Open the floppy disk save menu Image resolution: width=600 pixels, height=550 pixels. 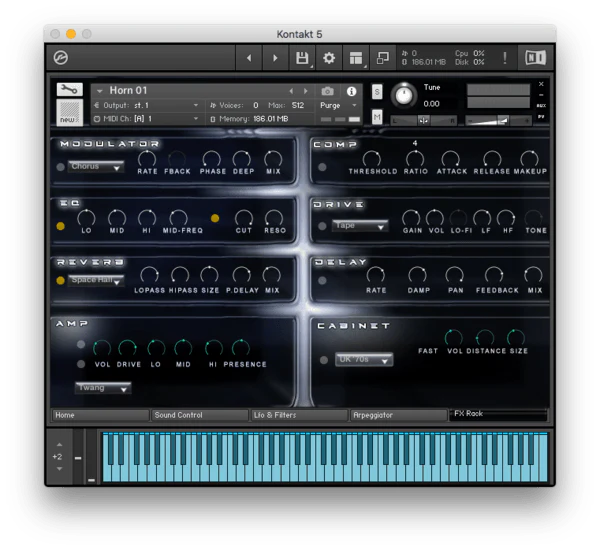(x=302, y=58)
